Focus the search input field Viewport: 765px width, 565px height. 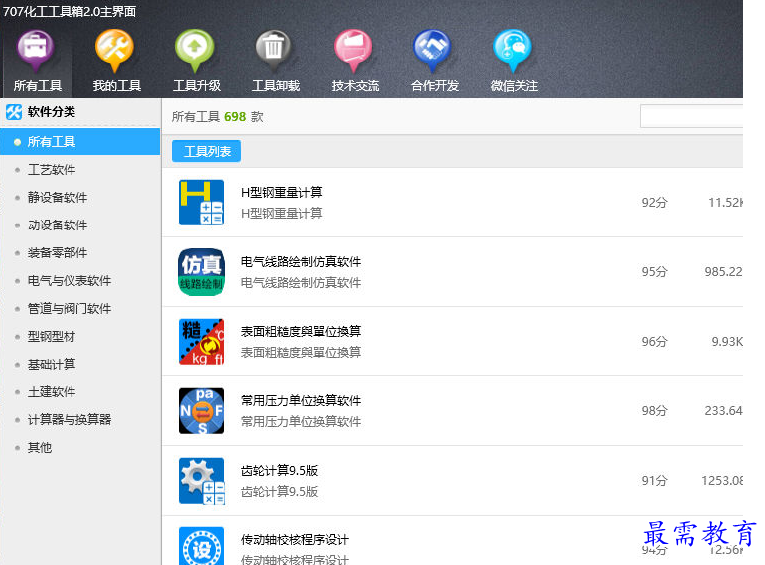pyautogui.click(x=691, y=116)
